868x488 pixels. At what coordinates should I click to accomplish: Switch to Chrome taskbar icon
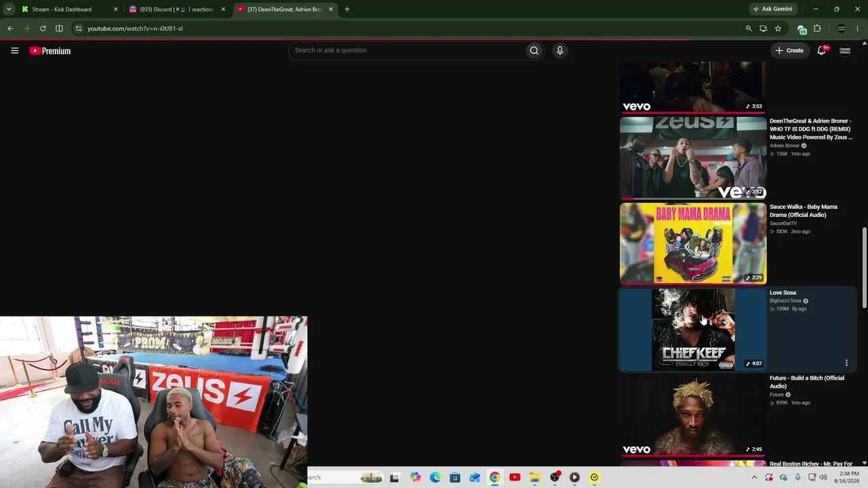(495, 477)
